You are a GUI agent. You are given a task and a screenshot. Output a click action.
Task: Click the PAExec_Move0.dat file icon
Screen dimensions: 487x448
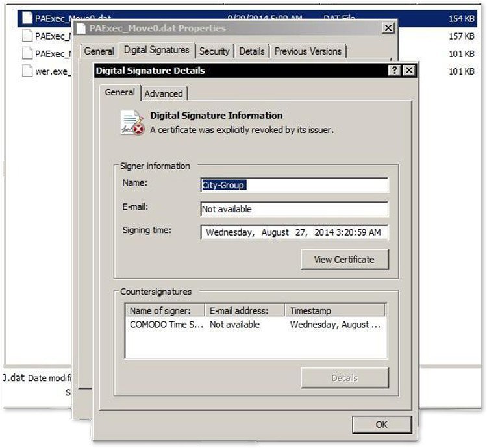tap(27, 18)
